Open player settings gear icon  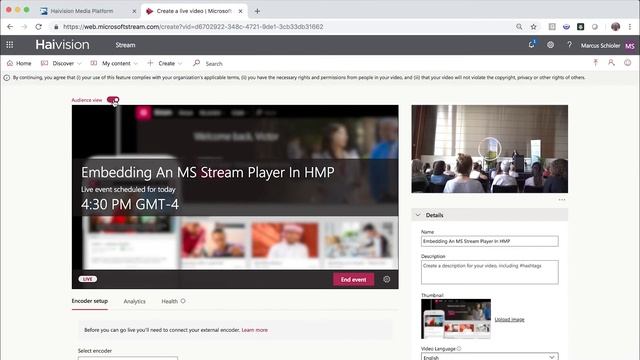pyautogui.click(x=387, y=280)
